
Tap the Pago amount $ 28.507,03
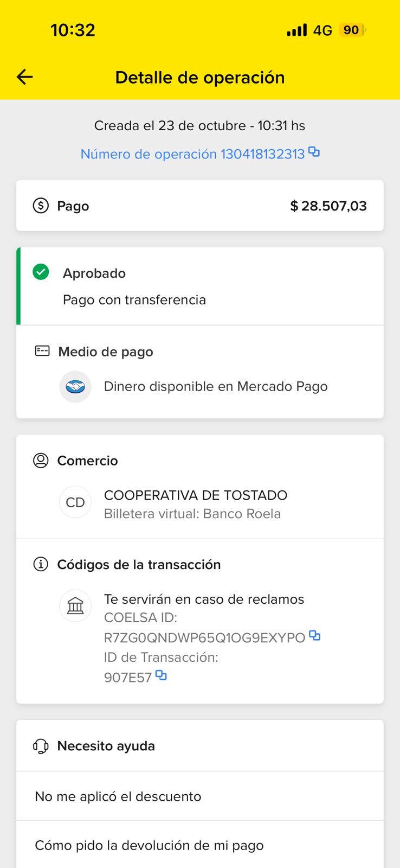pos(328,206)
